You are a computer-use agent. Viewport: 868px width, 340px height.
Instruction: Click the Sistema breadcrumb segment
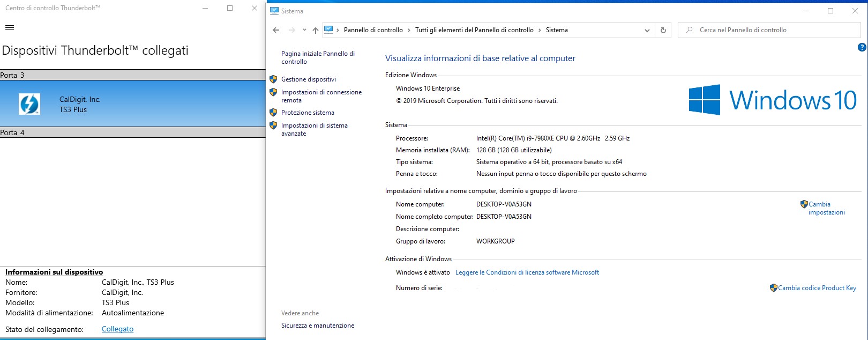557,30
